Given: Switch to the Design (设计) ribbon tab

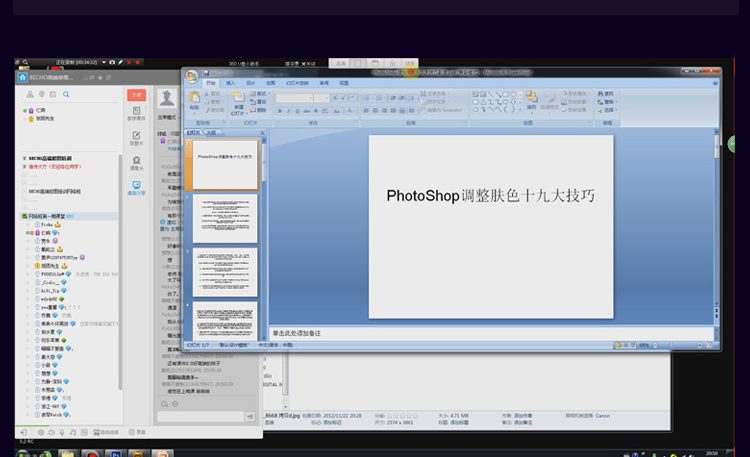Looking at the screenshot, I should (251, 83).
